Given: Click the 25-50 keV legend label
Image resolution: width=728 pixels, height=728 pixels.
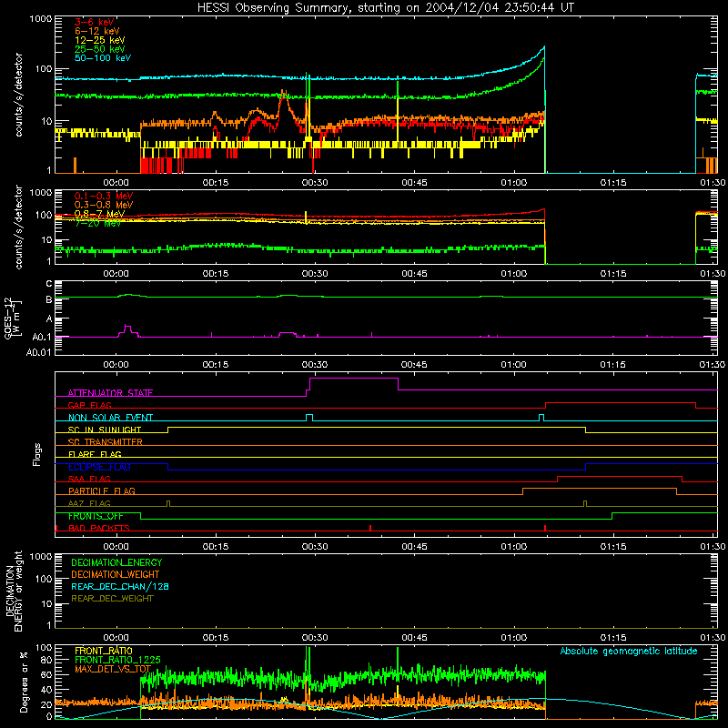Looking at the screenshot, I should 99,49.
